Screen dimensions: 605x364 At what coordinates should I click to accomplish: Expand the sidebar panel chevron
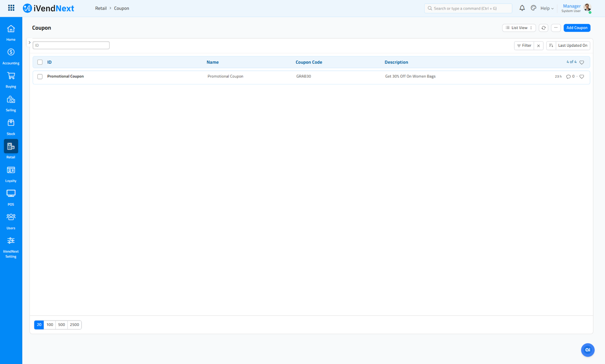[x=30, y=43]
